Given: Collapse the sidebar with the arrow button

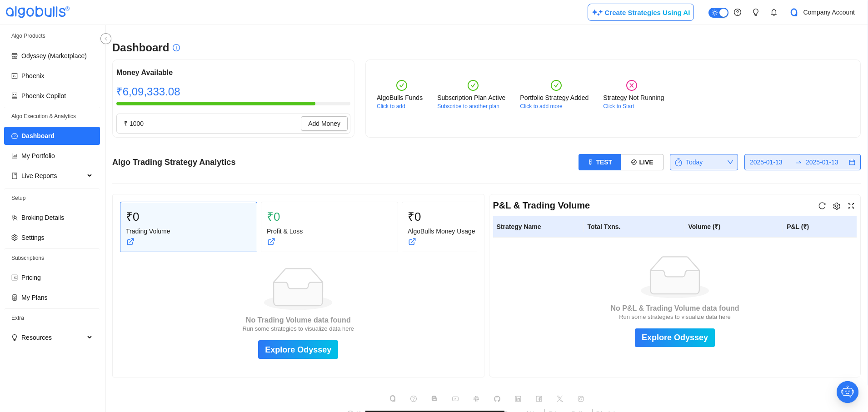Looking at the screenshot, I should click(106, 39).
